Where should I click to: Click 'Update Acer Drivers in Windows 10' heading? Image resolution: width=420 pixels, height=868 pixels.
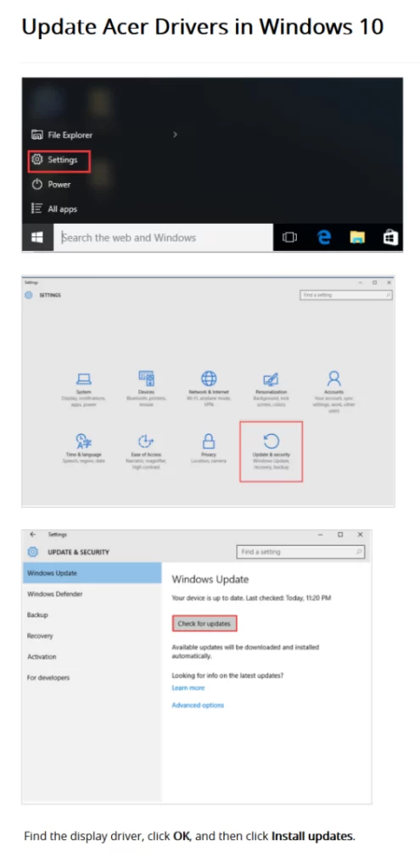[x=202, y=26]
